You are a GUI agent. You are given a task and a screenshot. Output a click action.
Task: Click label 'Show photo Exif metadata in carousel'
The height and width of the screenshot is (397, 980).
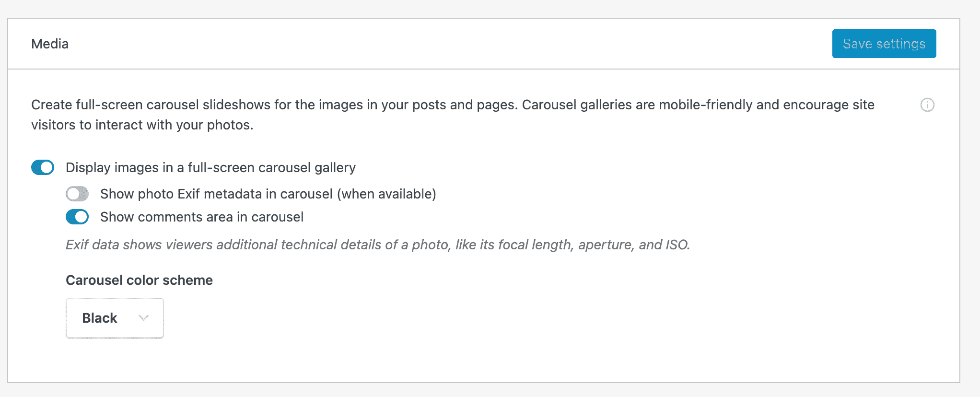pos(216,194)
